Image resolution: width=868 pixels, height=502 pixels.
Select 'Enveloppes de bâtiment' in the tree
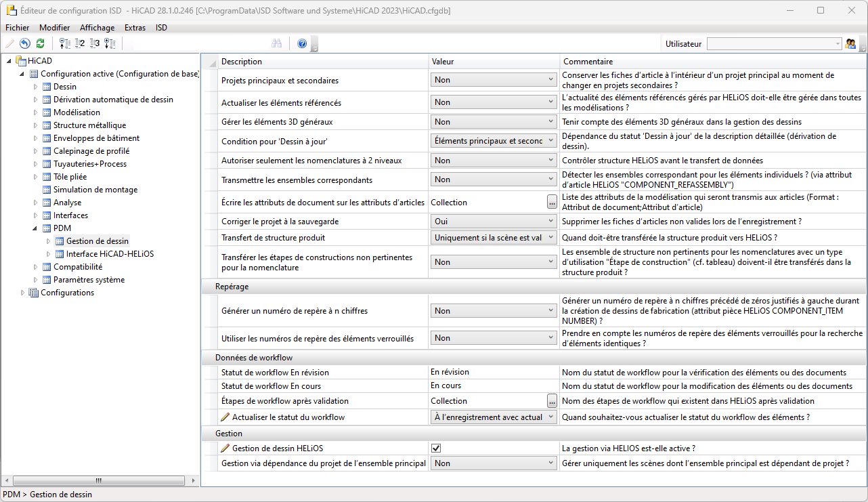tap(97, 138)
